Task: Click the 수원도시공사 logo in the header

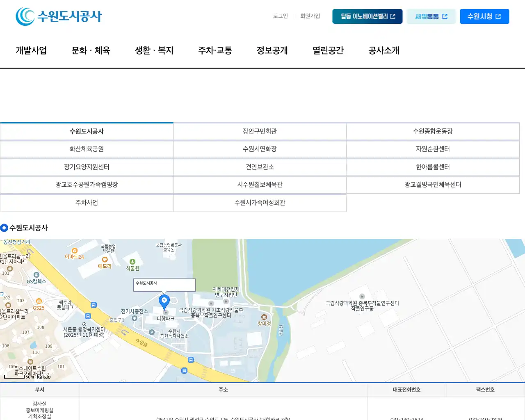Action: pyautogui.click(x=59, y=16)
